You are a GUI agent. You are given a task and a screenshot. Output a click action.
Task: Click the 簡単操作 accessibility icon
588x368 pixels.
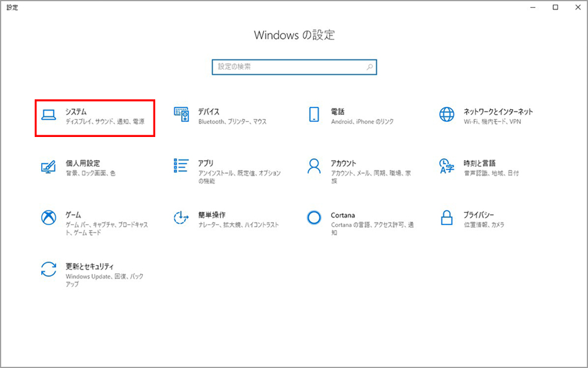pyautogui.click(x=181, y=218)
